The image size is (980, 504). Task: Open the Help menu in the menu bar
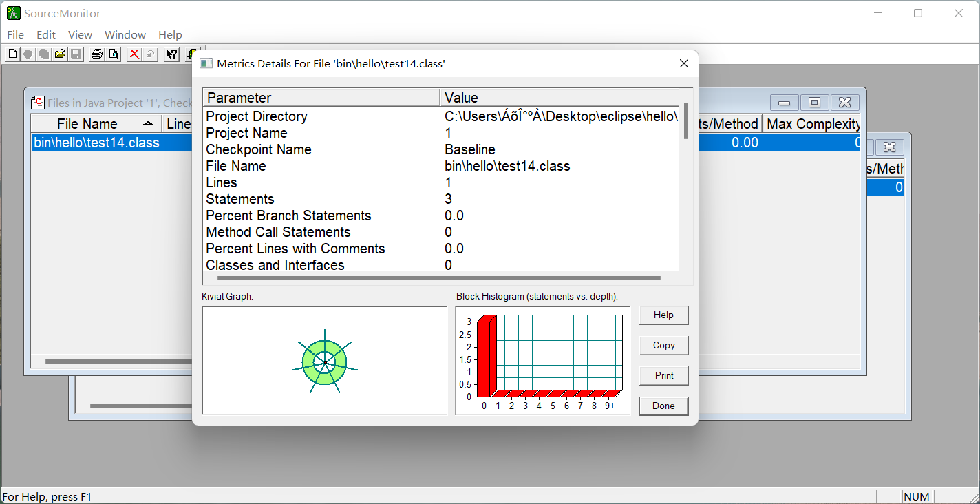[170, 34]
